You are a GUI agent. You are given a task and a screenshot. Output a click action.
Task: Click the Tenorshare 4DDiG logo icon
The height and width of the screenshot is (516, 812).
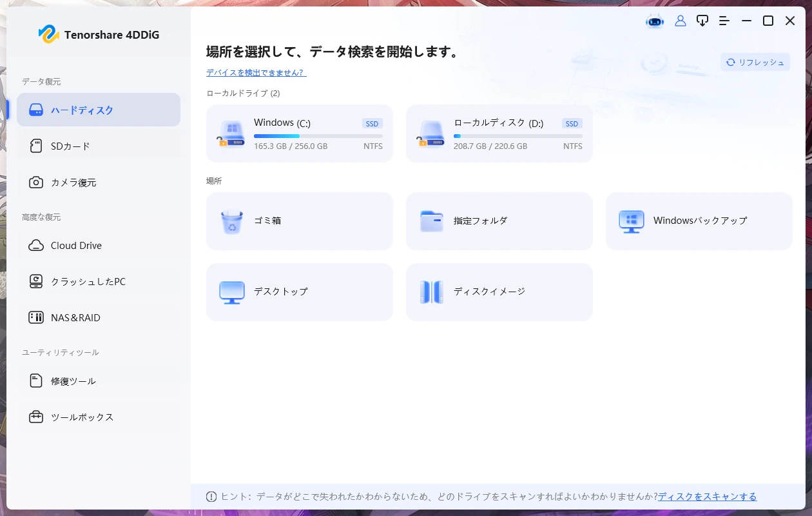[48, 34]
